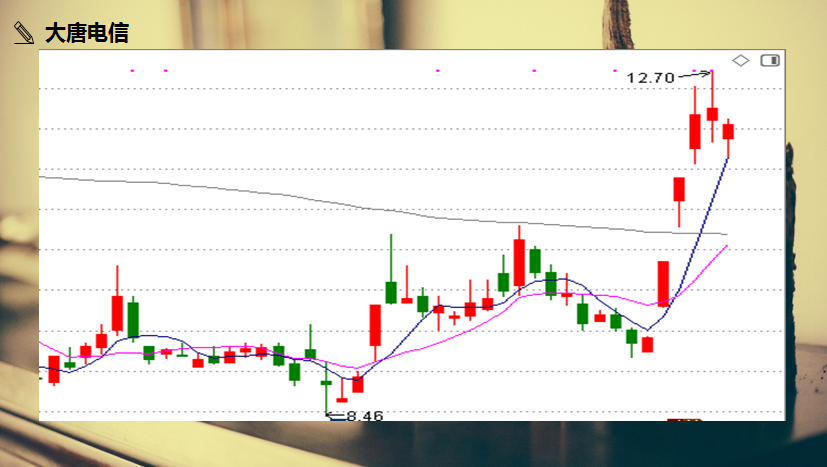Toggle the side panel icon at chart top-right
This screenshot has width=827, height=467.
[x=770, y=60]
